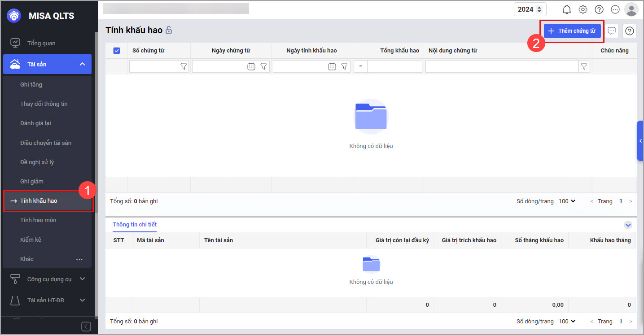Open calendar picker for Ngày tính khấu hao

[332, 66]
